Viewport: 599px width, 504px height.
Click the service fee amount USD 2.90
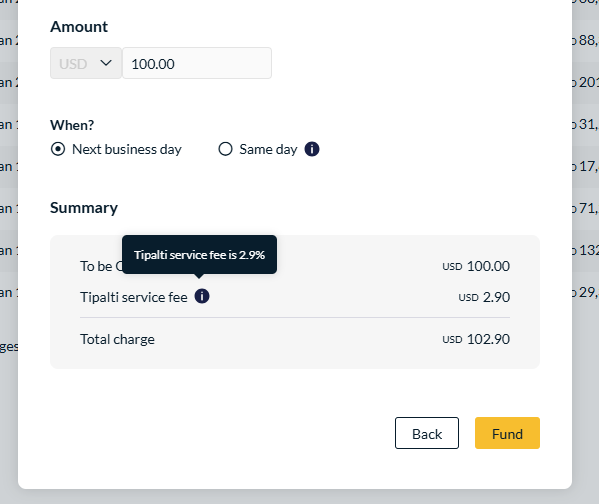(x=484, y=297)
